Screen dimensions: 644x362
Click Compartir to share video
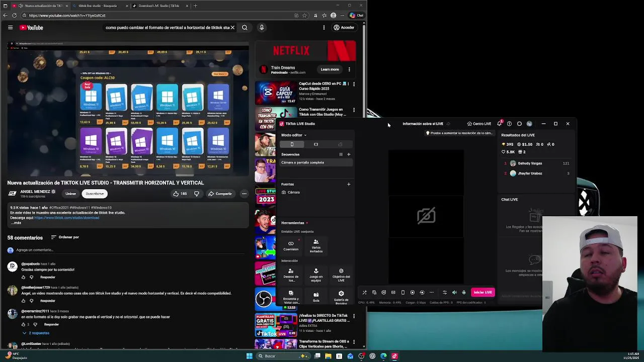click(x=220, y=194)
